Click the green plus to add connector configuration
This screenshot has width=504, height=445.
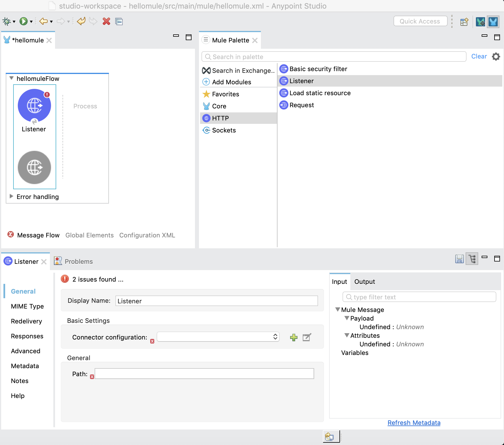(294, 337)
